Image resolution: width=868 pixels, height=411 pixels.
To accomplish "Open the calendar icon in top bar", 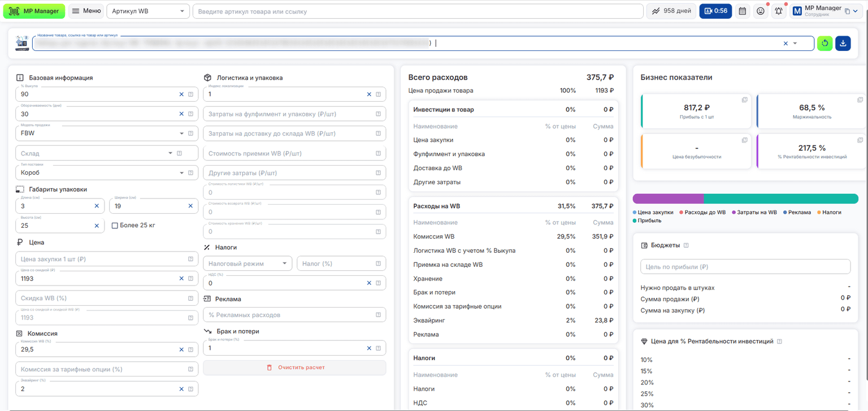I will pyautogui.click(x=743, y=11).
